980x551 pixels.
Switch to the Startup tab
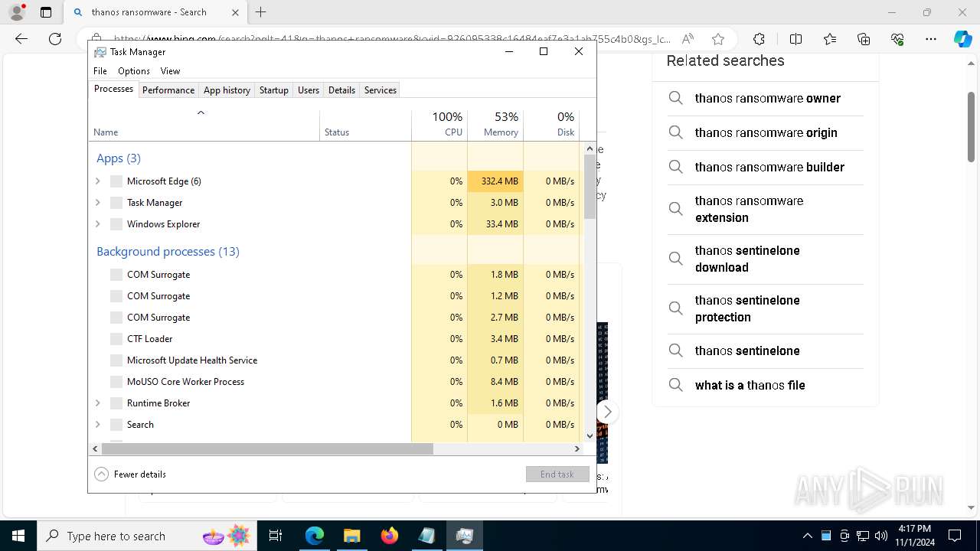click(x=273, y=90)
